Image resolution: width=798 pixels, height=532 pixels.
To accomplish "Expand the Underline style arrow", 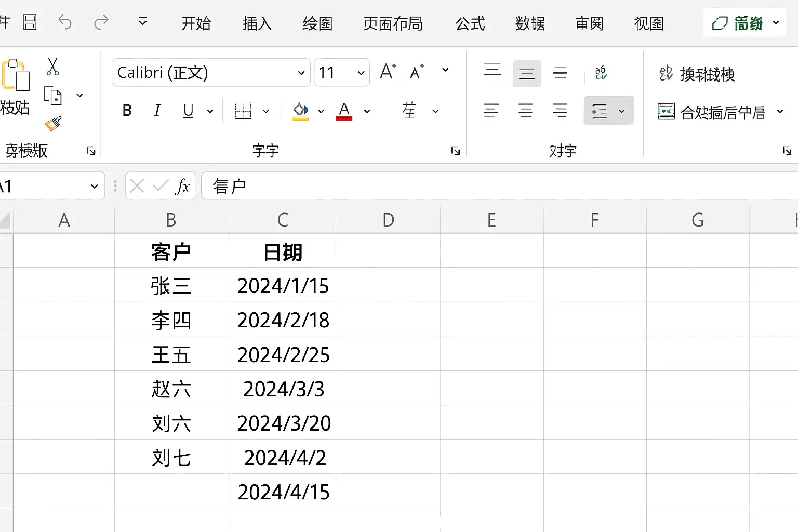I will point(210,111).
